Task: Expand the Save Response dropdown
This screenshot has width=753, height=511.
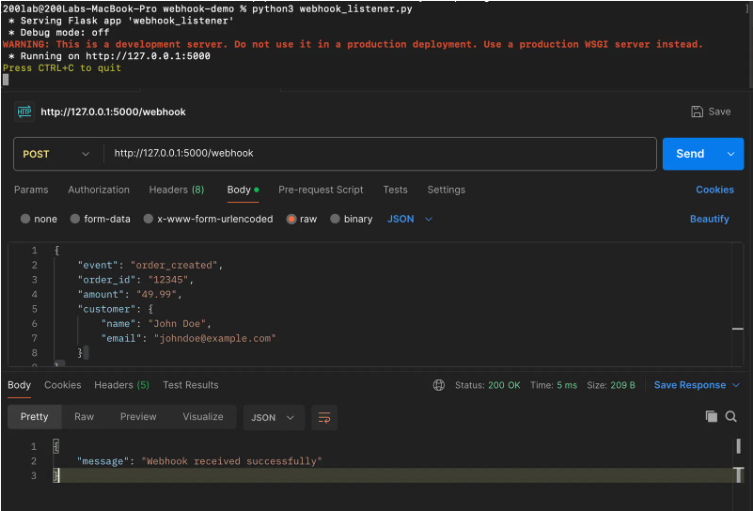Action: tap(736, 385)
